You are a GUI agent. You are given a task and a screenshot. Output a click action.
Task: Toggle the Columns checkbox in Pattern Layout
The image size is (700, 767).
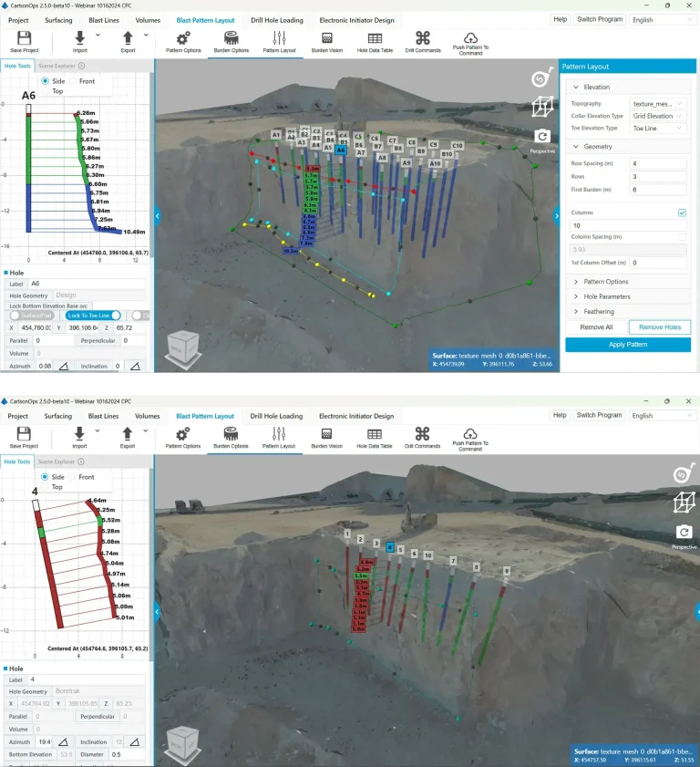(682, 212)
